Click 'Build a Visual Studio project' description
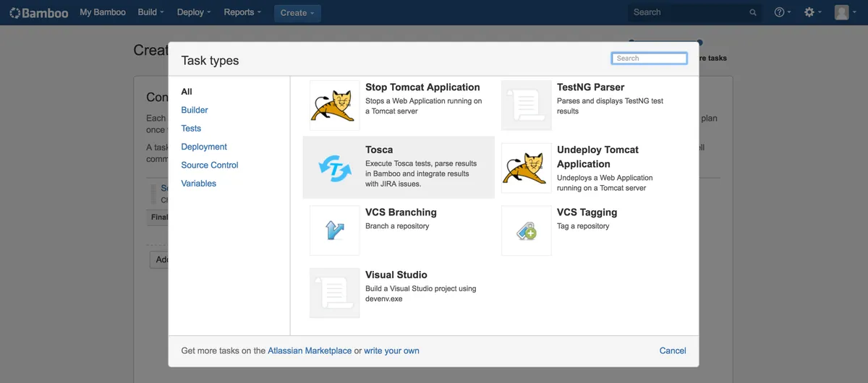 421,293
